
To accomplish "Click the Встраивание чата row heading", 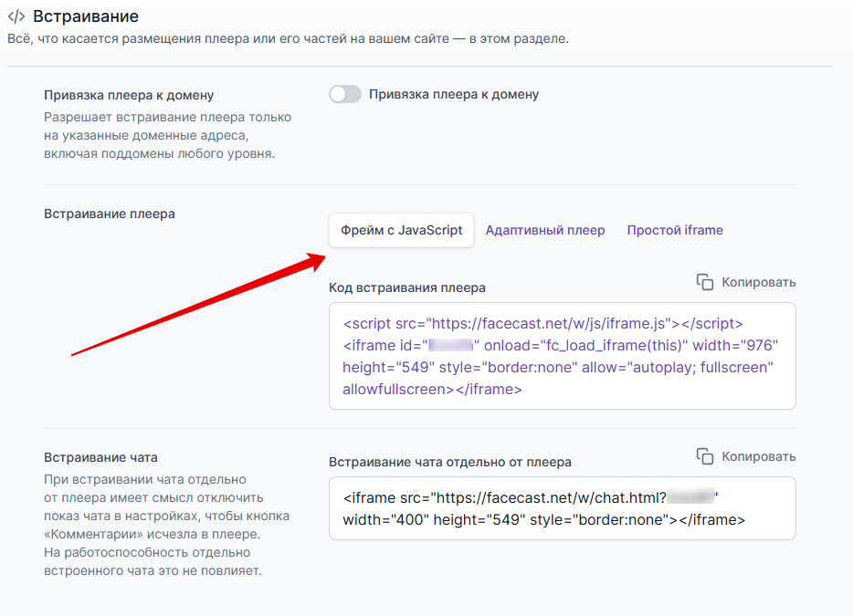I will click(100, 457).
